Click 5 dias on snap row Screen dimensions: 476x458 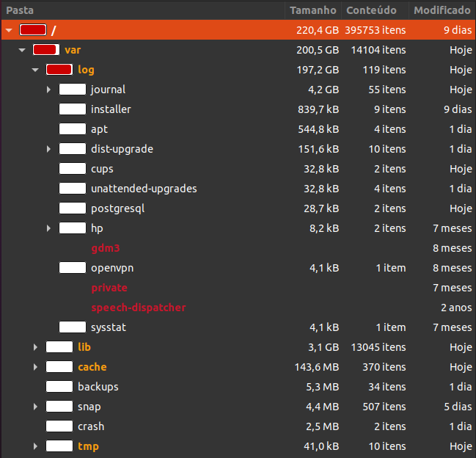pos(458,407)
